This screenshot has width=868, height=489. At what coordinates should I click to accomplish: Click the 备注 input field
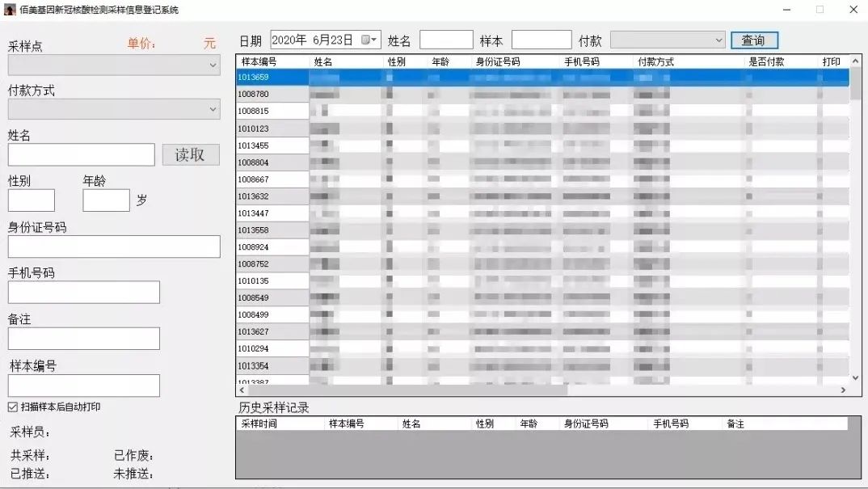[84, 339]
